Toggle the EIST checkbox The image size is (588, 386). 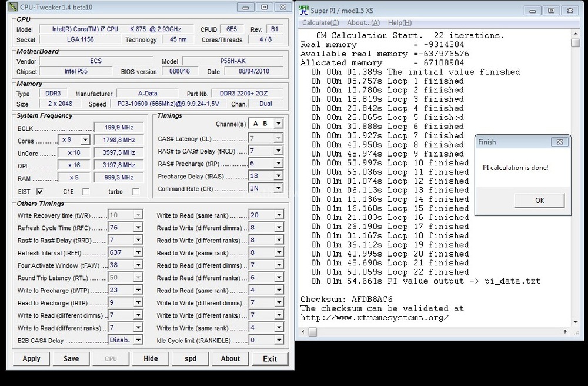40,192
